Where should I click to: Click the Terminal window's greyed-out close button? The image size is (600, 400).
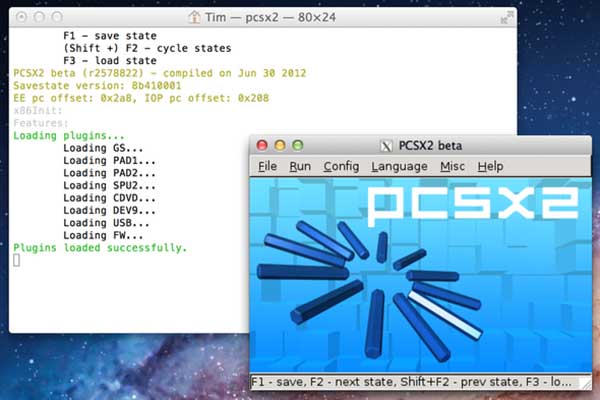click(21, 17)
